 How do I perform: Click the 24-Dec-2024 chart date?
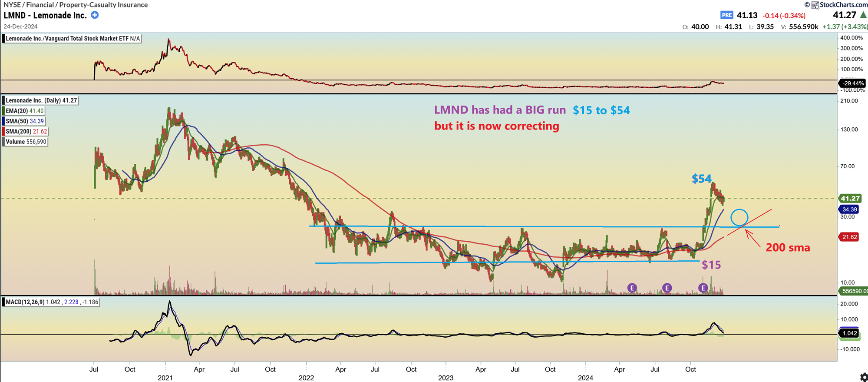tap(20, 27)
